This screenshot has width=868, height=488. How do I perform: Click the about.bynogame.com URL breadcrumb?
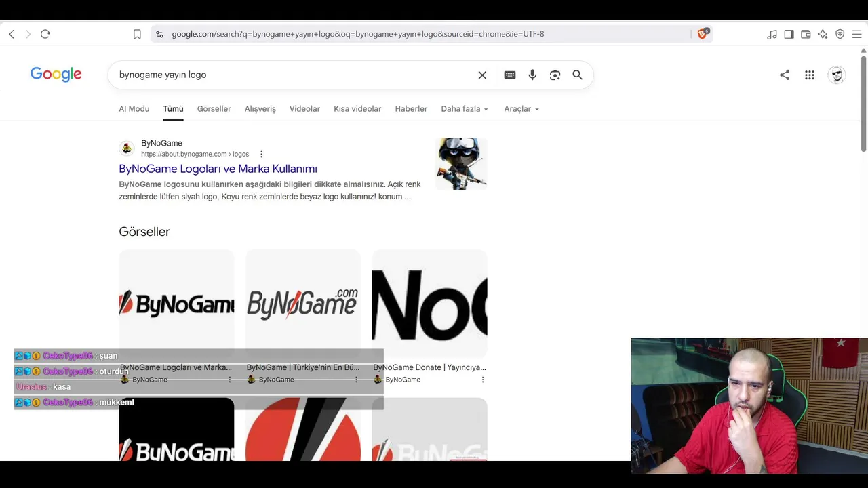point(195,155)
